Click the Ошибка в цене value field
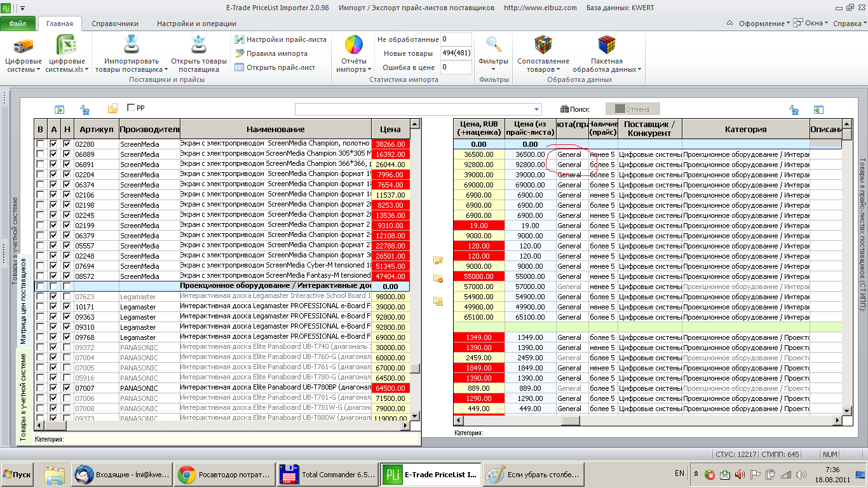 pos(456,67)
